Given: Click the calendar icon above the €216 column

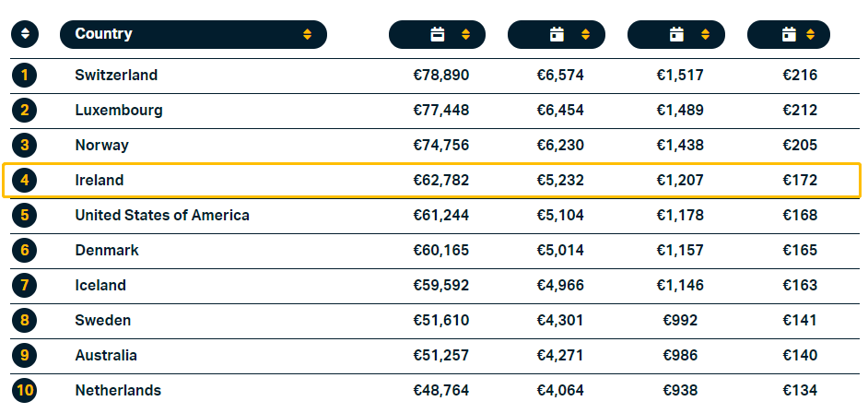Looking at the screenshot, I should point(789,35).
